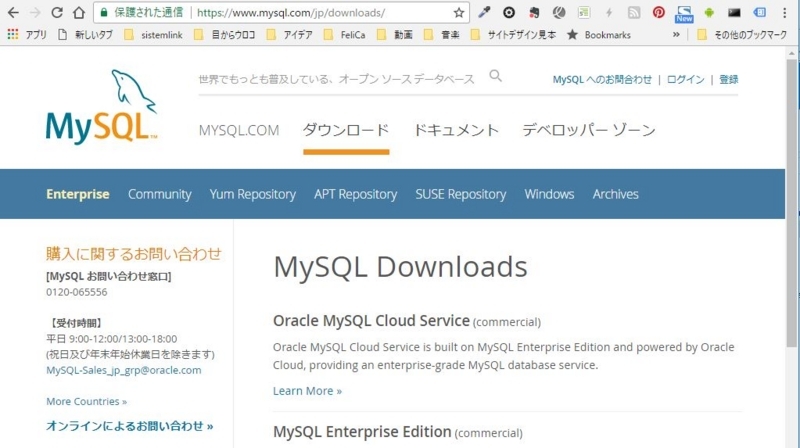The height and width of the screenshot is (448, 800).
Task: Select the ドキュメント navigation tab
Action: (x=456, y=130)
